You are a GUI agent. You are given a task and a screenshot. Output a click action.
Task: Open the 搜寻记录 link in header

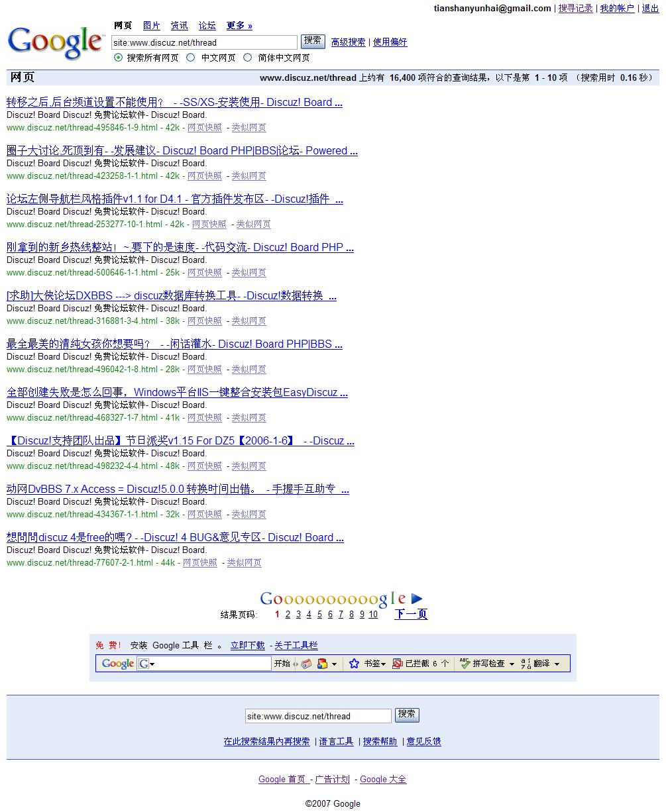tap(576, 8)
